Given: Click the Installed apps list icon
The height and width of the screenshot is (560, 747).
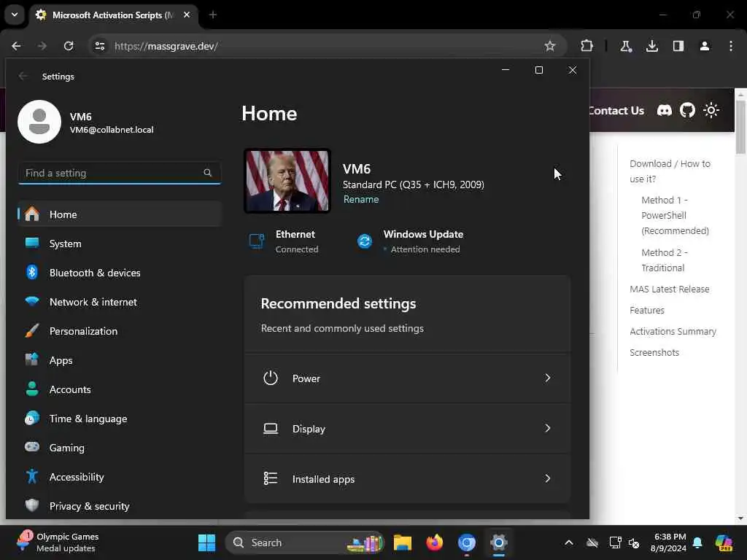Looking at the screenshot, I should pyautogui.click(x=271, y=478).
